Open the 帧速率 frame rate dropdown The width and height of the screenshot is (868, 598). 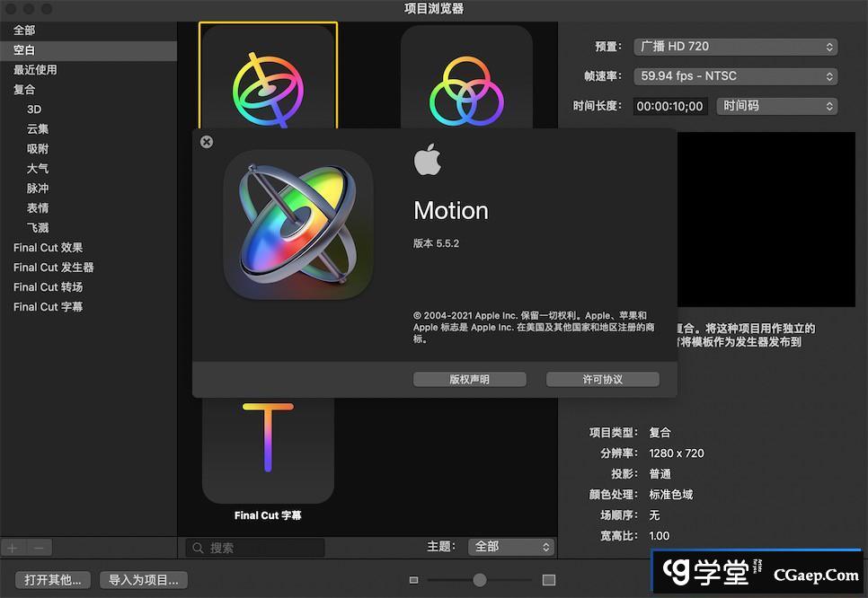tap(735, 76)
